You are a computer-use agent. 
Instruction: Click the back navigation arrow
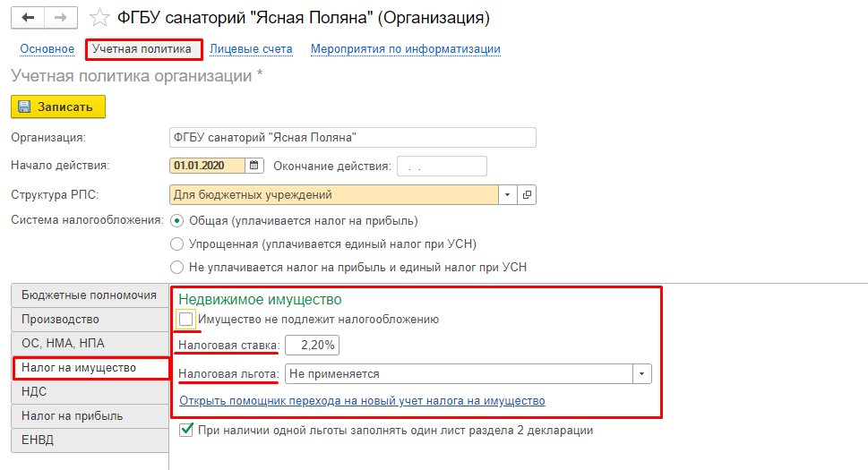(x=28, y=18)
